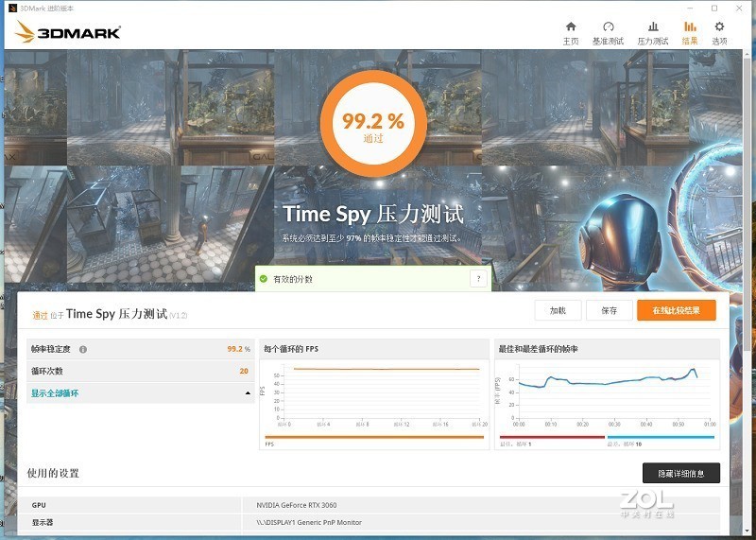Click the orange FPS legend bar

[x=374, y=437]
